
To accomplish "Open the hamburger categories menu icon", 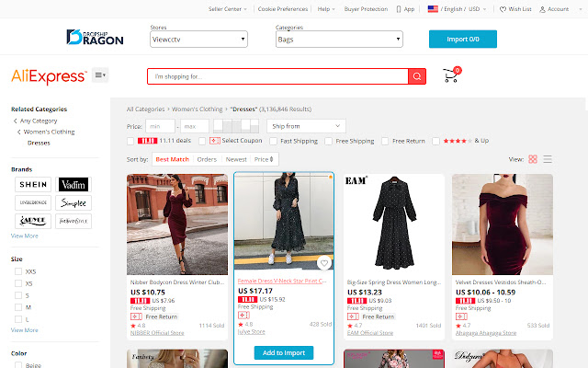I will [x=100, y=75].
